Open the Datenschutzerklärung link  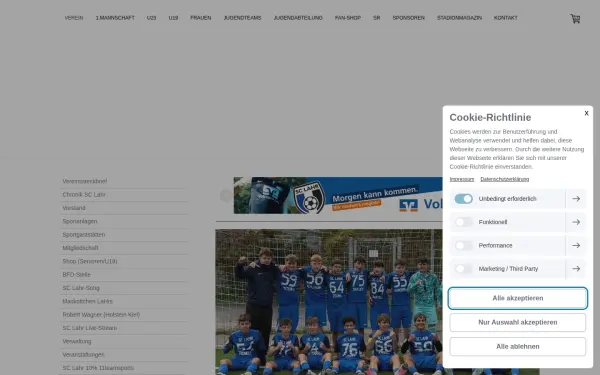tap(505, 179)
